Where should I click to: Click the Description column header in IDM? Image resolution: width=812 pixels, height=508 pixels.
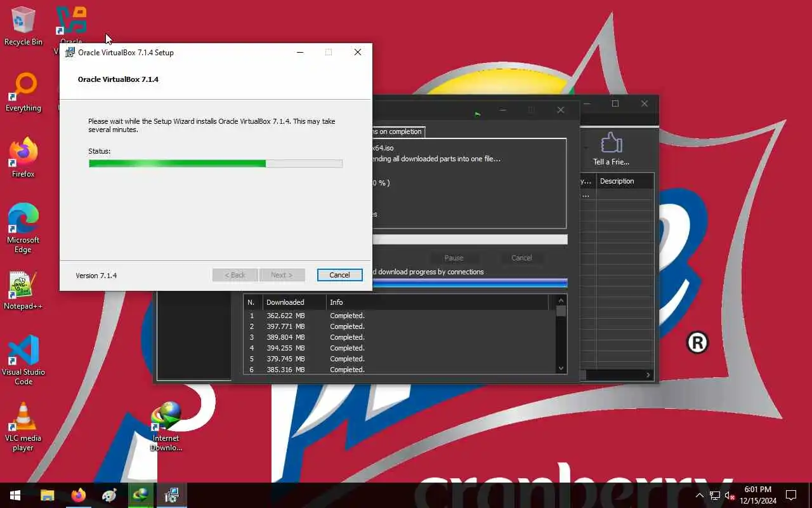625,181
